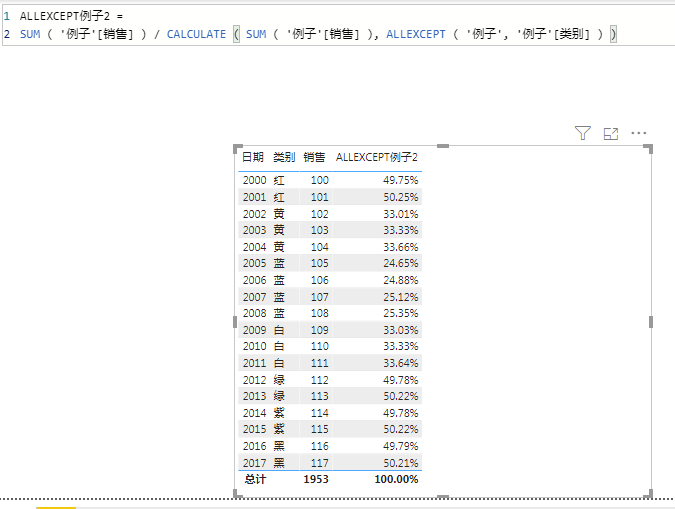Click the 销售 value 113
Screen dimensions: 675x509
[319, 396]
